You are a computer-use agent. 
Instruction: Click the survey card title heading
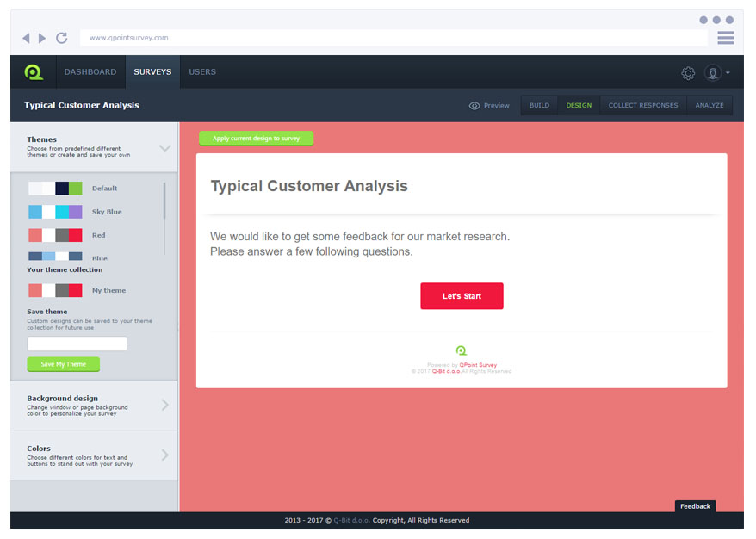[309, 186]
